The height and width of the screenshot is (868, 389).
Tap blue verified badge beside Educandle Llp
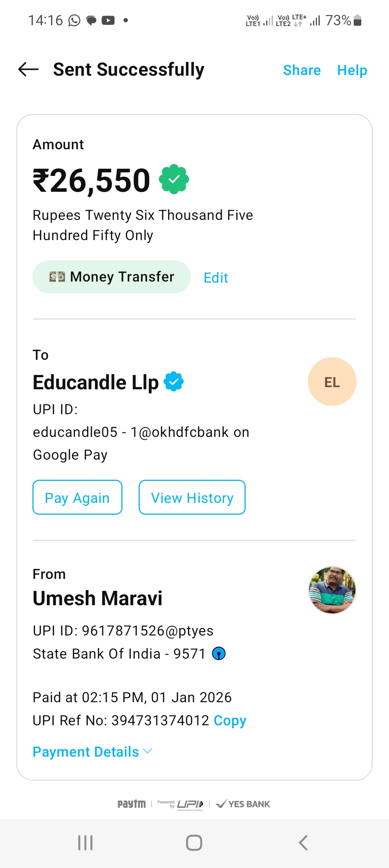174,381
